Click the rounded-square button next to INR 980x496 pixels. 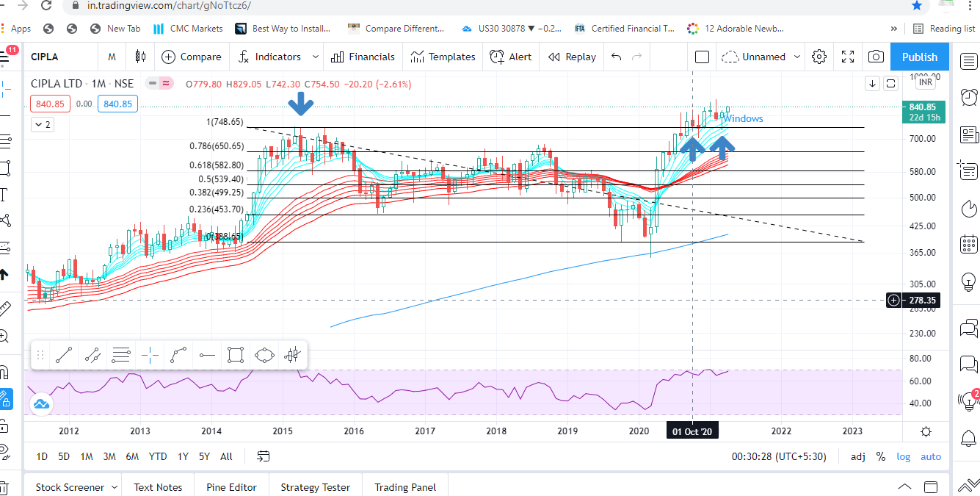pos(890,83)
